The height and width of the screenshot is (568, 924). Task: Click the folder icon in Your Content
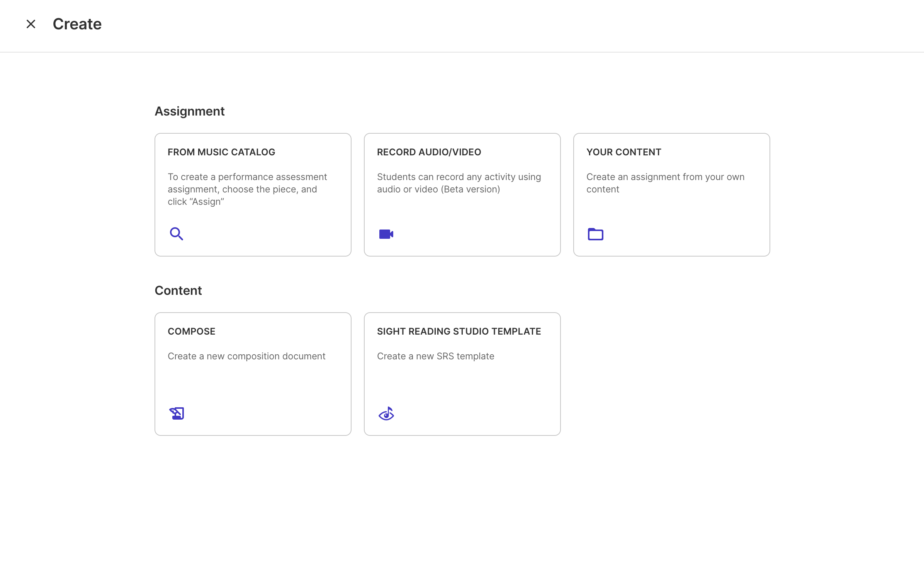click(x=595, y=234)
